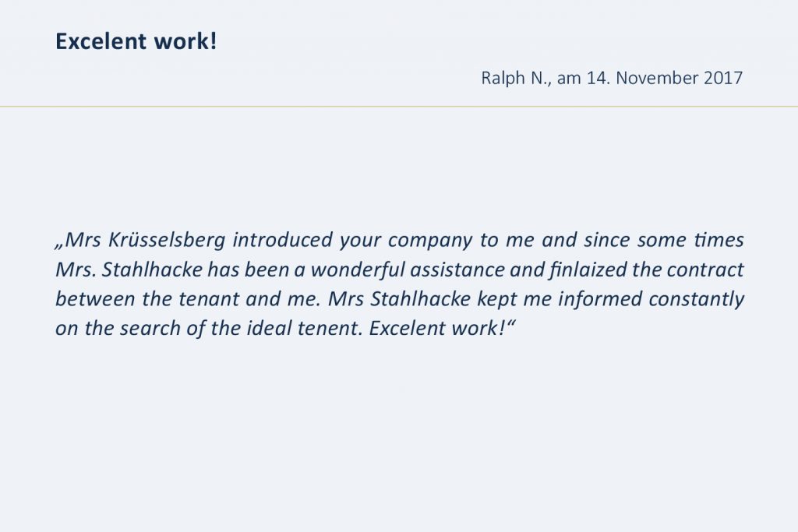The height and width of the screenshot is (532, 798).
Task: Click the word "company" in the testimonial
Action: point(429,240)
